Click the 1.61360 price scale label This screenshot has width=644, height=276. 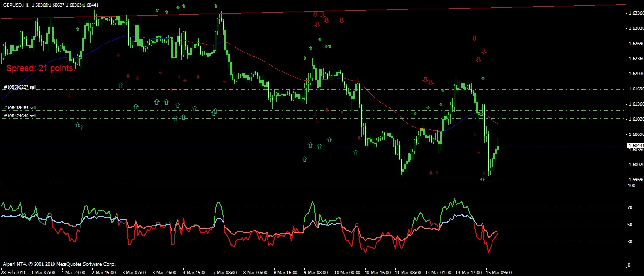tap(636, 104)
